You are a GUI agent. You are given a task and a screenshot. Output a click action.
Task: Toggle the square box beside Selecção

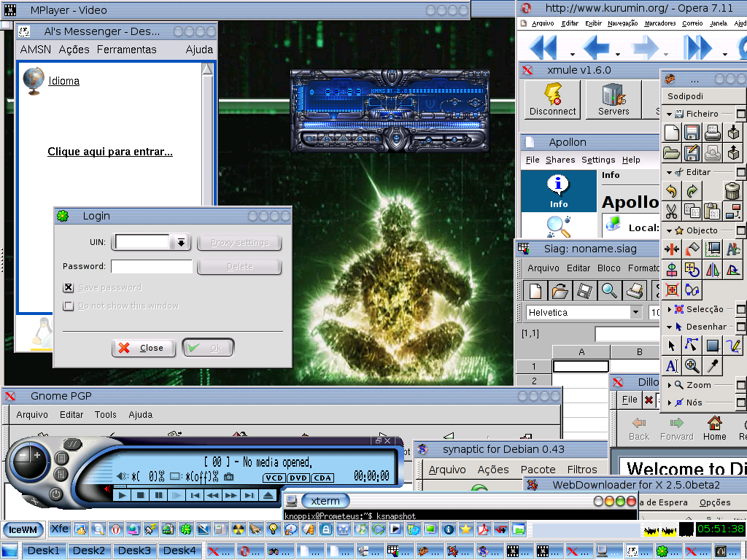(x=741, y=309)
